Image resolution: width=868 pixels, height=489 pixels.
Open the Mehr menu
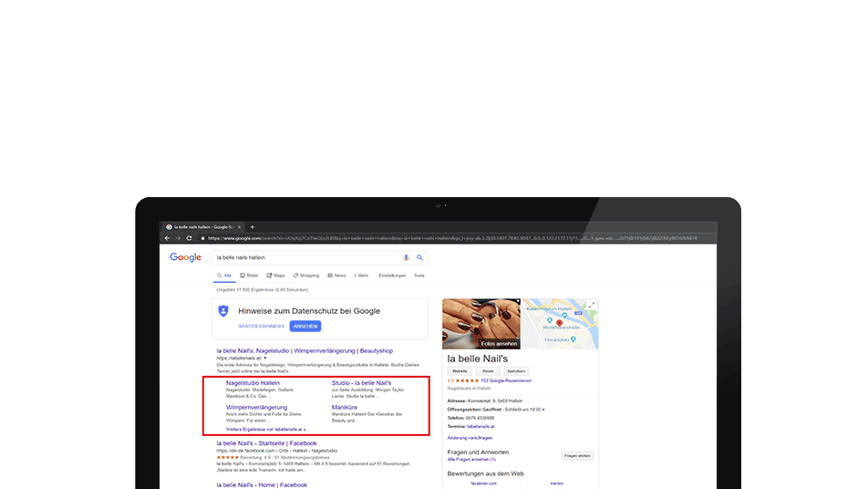(361, 276)
